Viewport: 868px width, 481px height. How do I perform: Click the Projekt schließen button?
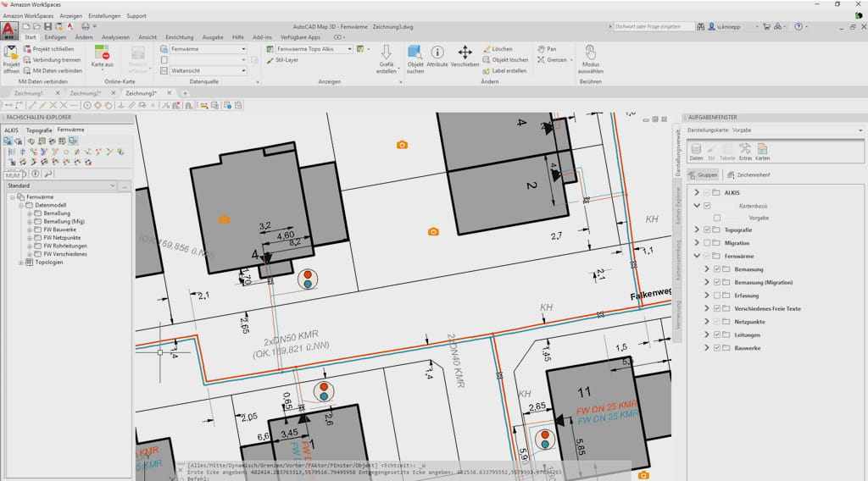coord(53,49)
